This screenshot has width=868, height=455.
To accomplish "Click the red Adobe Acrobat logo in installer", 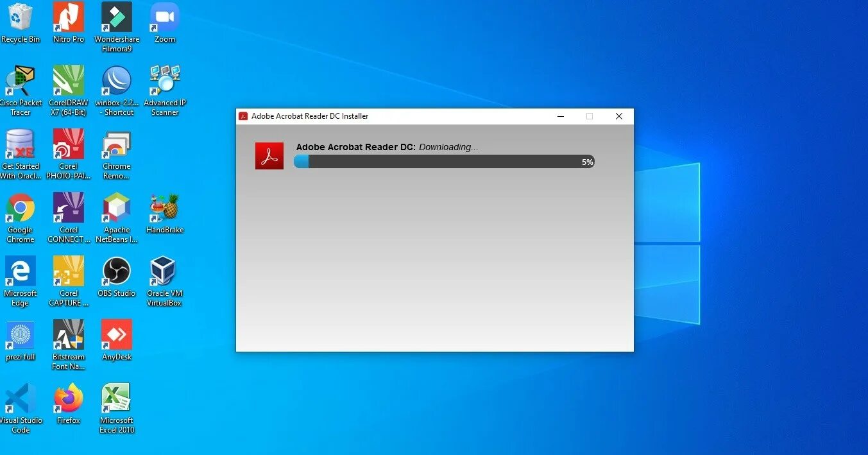I will [x=269, y=156].
